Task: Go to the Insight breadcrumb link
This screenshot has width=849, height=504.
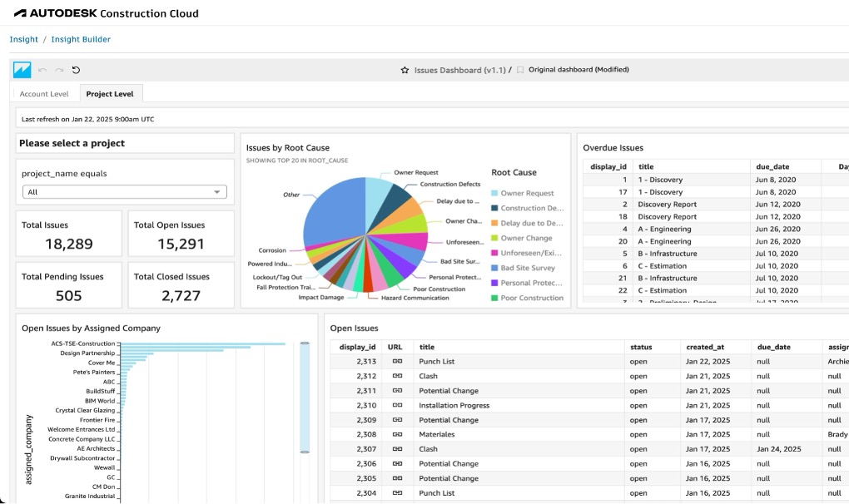Action: tap(24, 39)
